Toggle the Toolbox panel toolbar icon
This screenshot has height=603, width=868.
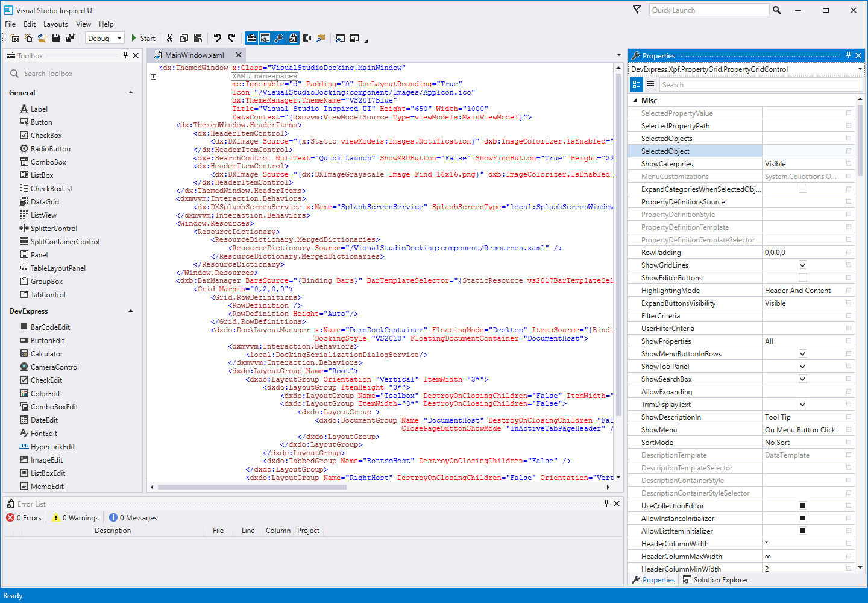(251, 38)
